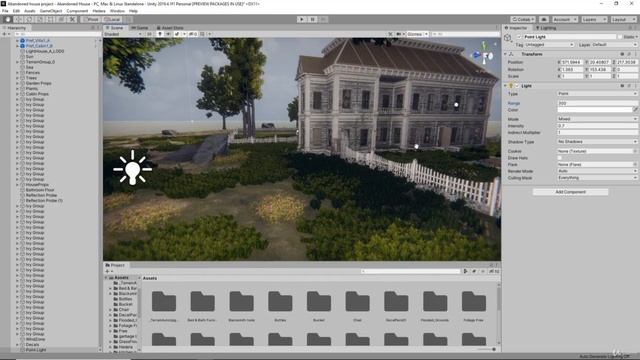Toggle the Static checkbox
This screenshot has height=360, width=640.
pos(620,37)
